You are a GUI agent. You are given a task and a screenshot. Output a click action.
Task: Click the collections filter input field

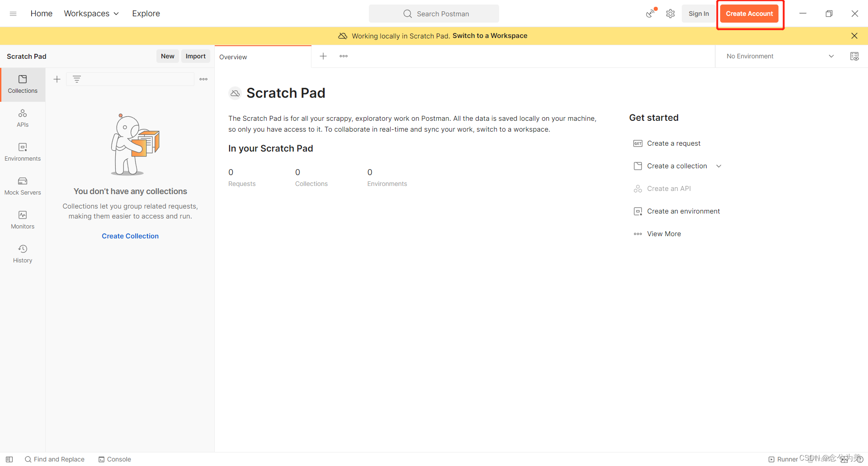(130, 79)
